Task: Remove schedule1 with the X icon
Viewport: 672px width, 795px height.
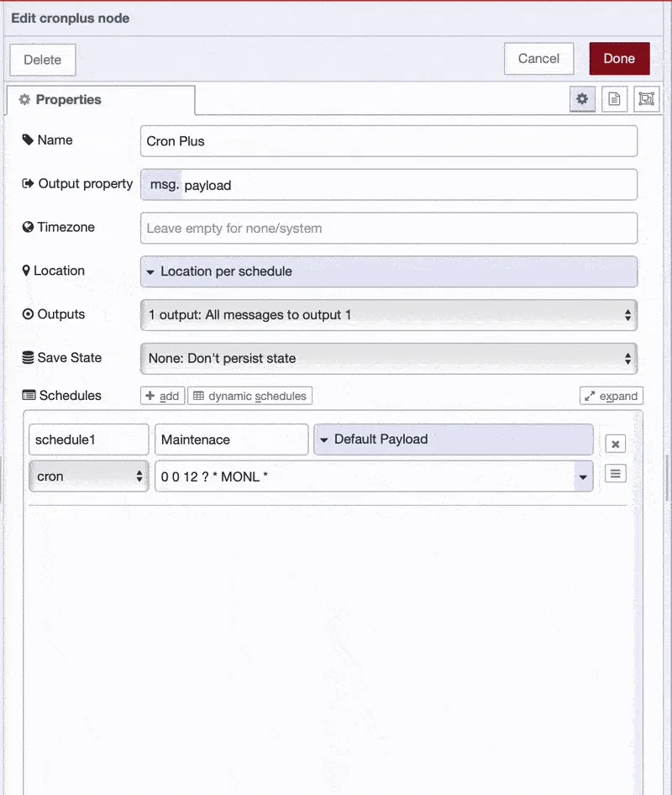Action: tap(615, 443)
